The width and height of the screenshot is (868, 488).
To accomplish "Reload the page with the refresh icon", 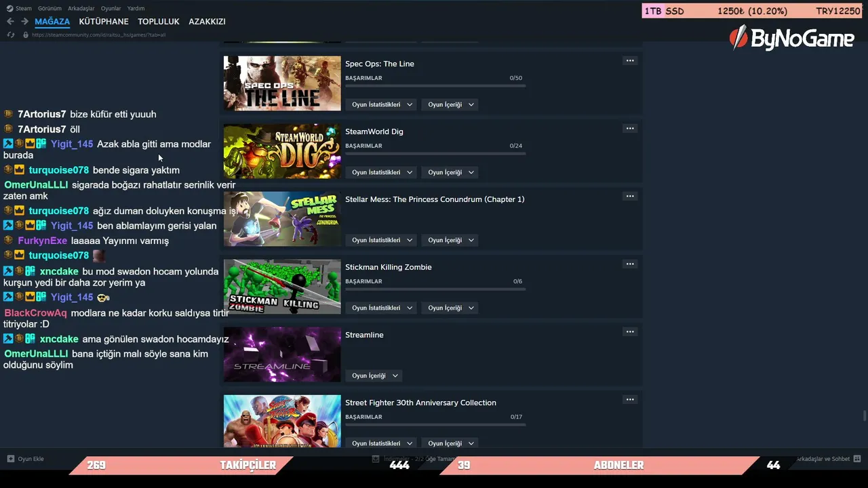I will coord(11,35).
